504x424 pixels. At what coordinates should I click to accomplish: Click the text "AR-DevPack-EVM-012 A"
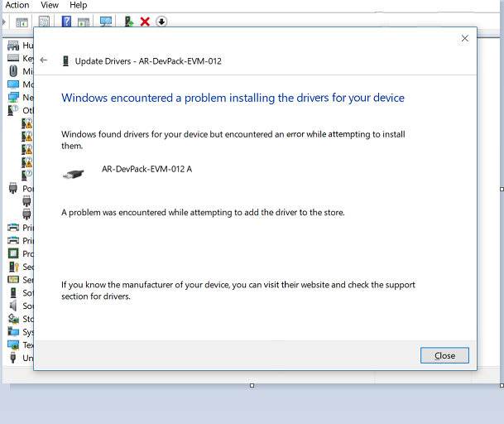click(146, 169)
